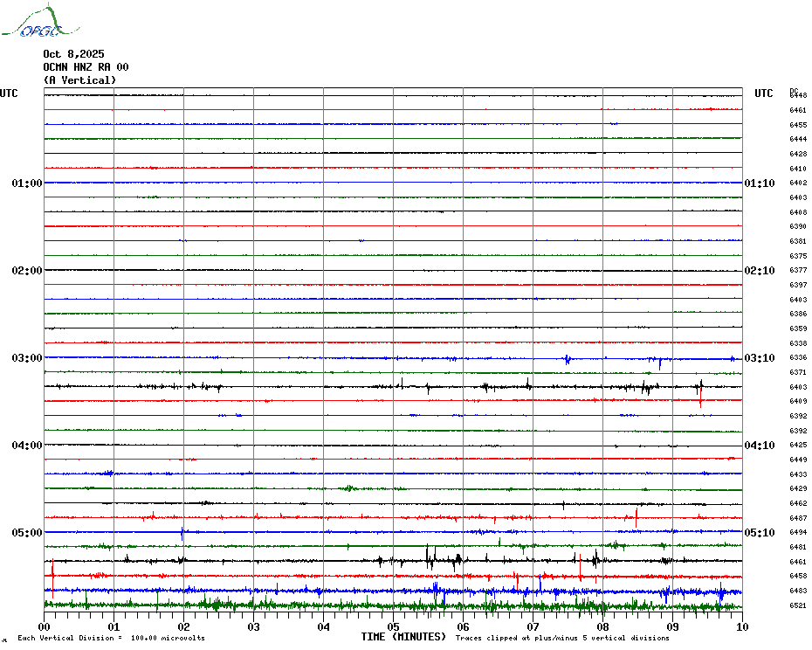Screen dimensions: 812x650
Task: Click the 05 minute tick on bottom axis
Action: click(x=394, y=626)
